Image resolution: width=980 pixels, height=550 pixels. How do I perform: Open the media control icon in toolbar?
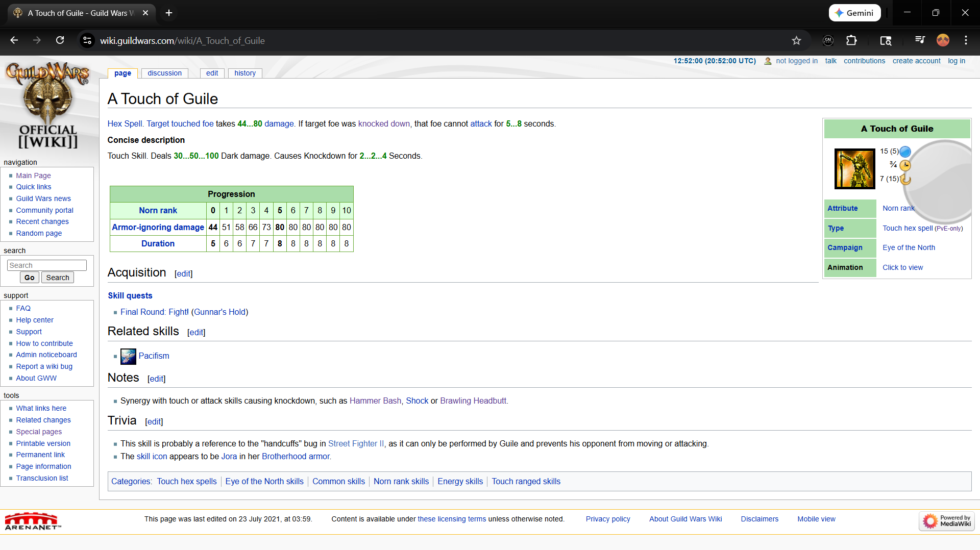pos(920,40)
